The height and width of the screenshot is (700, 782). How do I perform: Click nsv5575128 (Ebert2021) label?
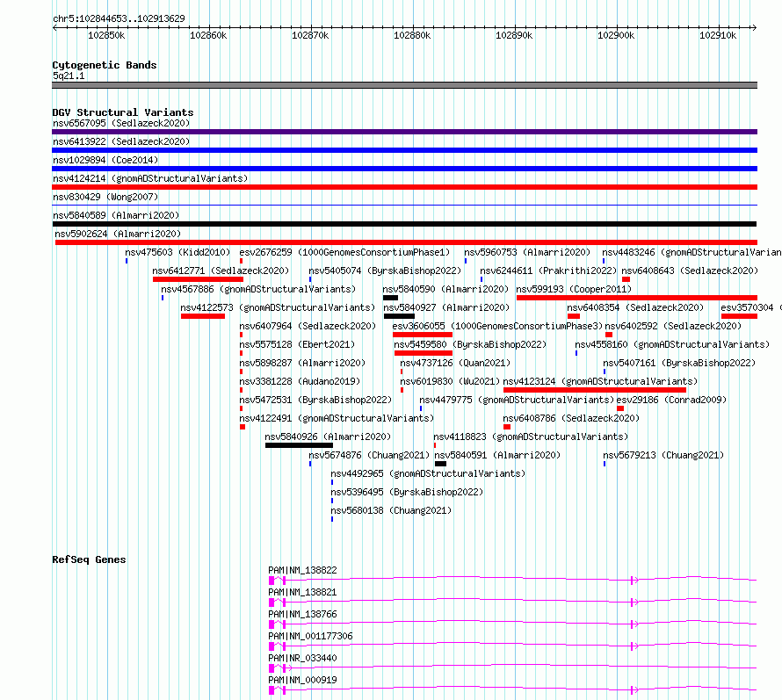[x=297, y=344]
